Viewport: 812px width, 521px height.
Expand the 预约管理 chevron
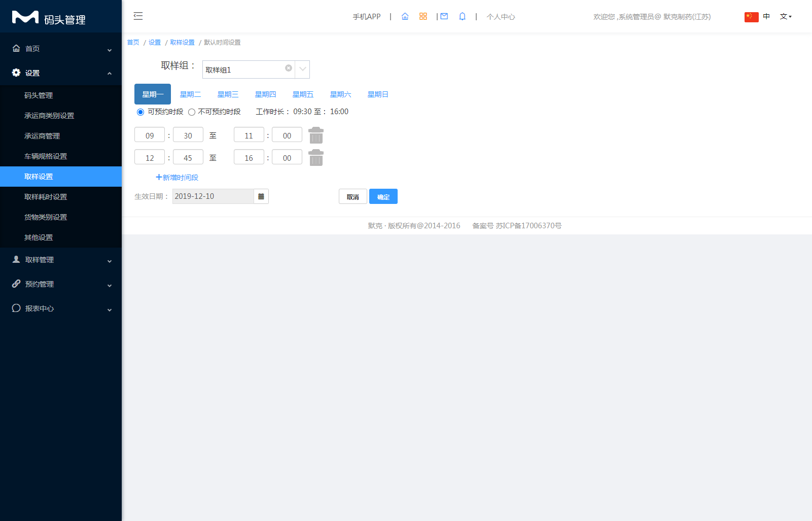[x=110, y=286]
